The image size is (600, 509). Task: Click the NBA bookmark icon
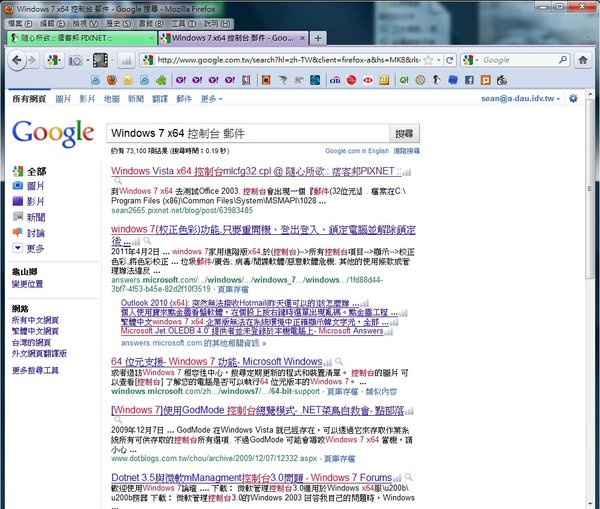(x=246, y=80)
